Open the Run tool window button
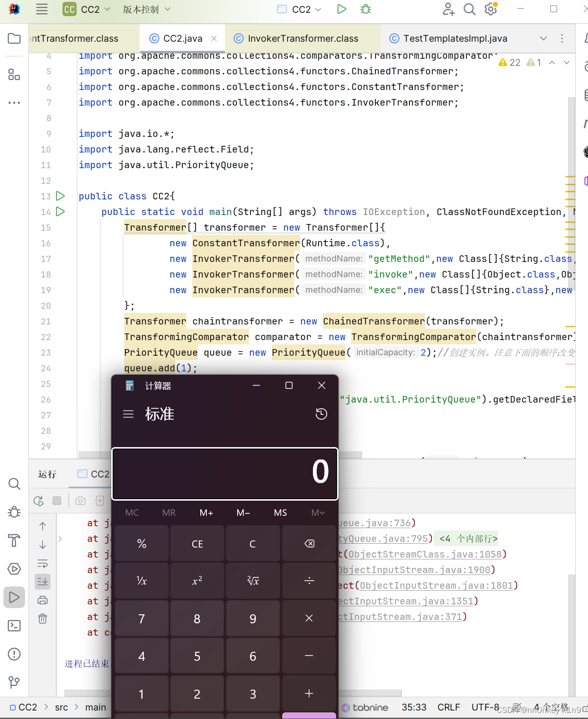588x719 pixels. click(14, 597)
